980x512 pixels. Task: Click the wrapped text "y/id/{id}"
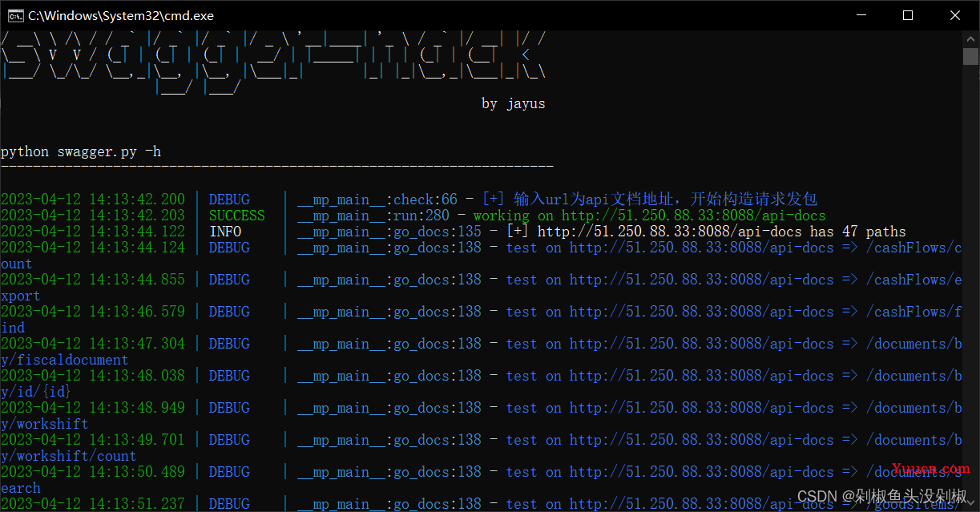(x=37, y=392)
